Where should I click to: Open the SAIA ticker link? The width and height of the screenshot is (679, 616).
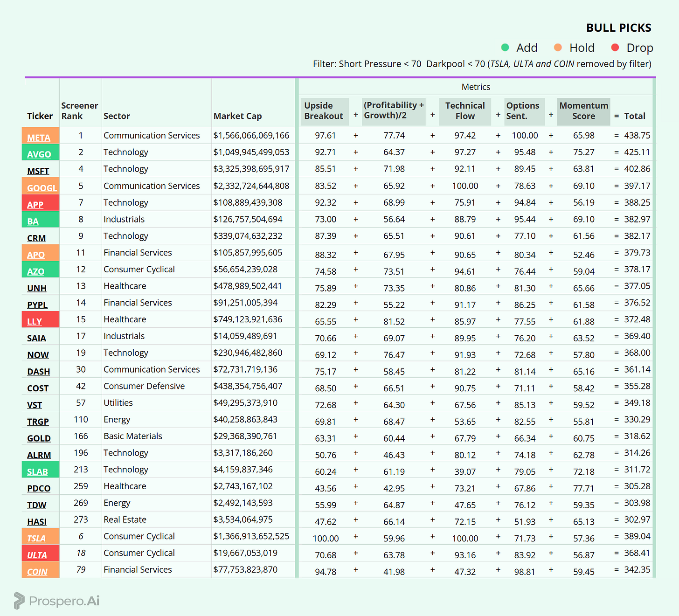[x=36, y=339]
